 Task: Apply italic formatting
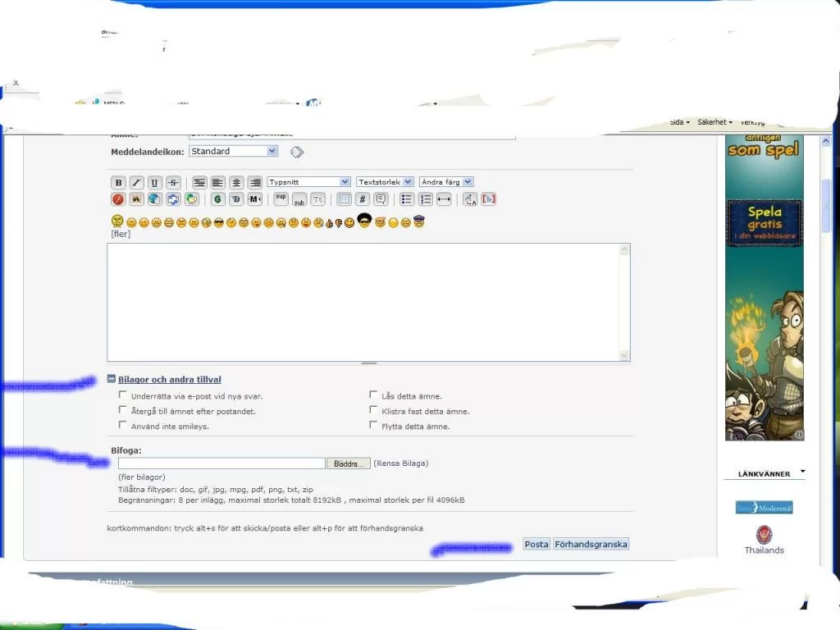[136, 181]
